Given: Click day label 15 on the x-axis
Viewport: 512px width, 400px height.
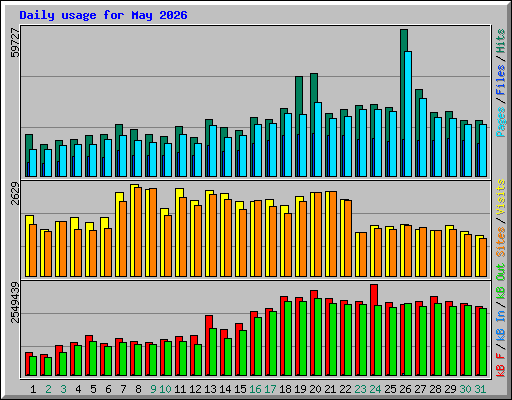Looking at the screenshot, I should click(240, 389).
